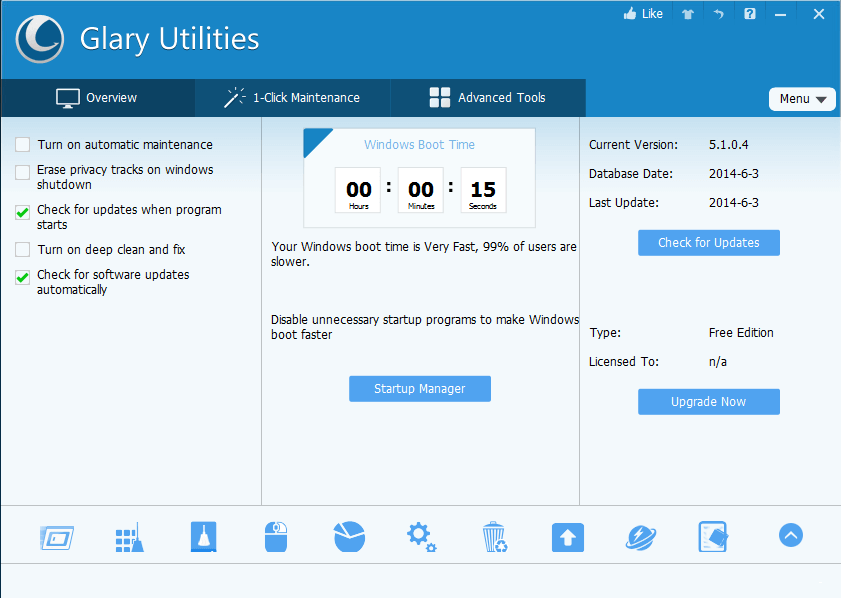Click the Startup Manager button
The width and height of the screenshot is (841, 598).
click(x=419, y=389)
